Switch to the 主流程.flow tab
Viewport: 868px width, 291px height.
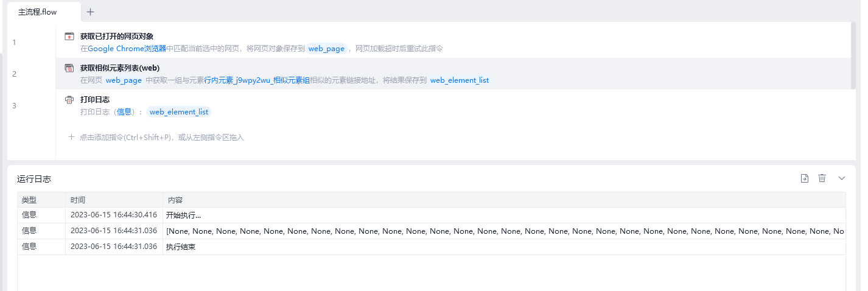pyautogui.click(x=38, y=12)
